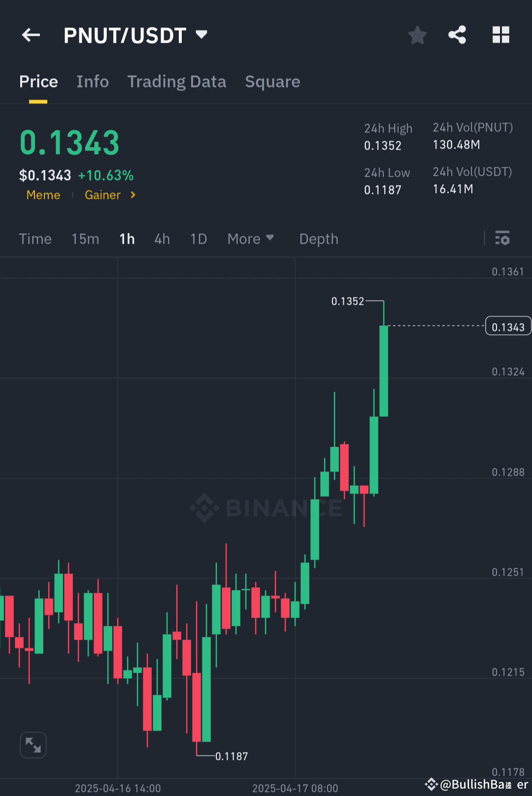
Task: Tap the back arrow to exit the chart
Action: click(x=31, y=34)
